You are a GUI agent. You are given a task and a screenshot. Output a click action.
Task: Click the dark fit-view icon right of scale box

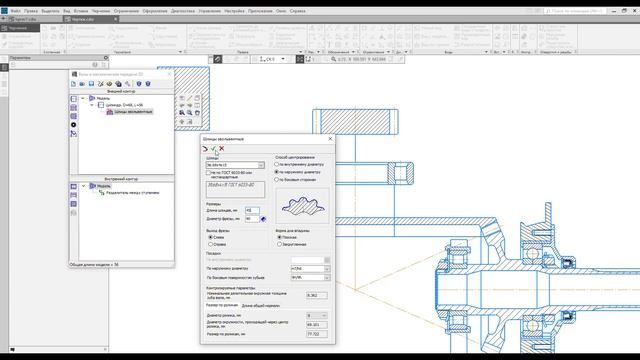[x=300, y=59]
